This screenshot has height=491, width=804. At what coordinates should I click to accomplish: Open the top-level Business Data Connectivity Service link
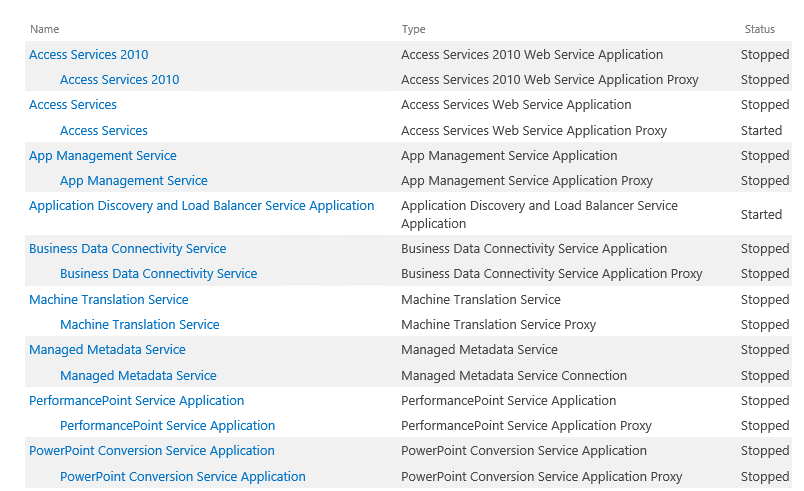(x=127, y=249)
